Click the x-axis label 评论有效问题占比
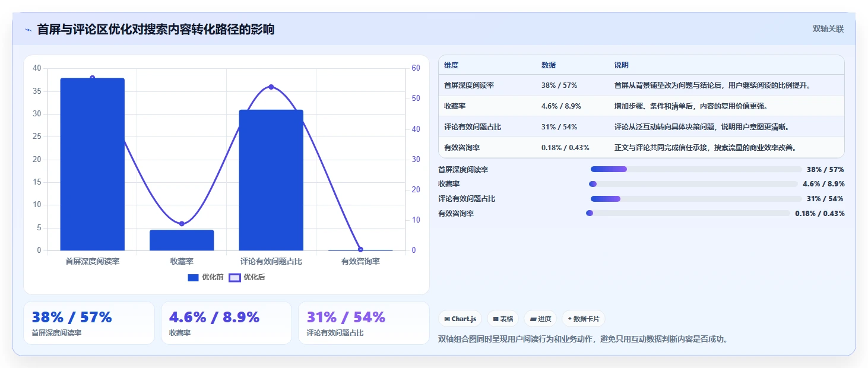 (x=271, y=261)
